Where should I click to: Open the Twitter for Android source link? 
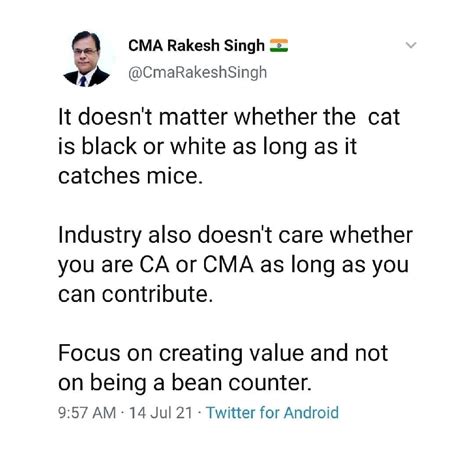[272, 413]
